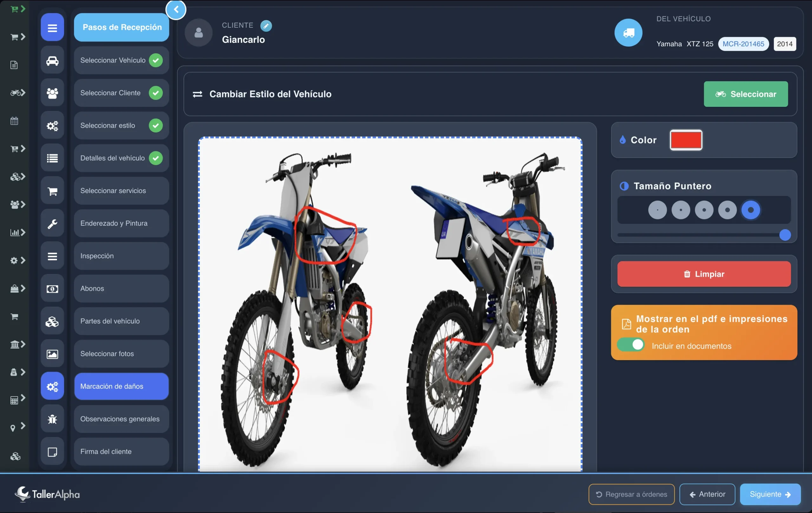Expand the location pin menu chevron
Screen dimensions: 812x513
click(22, 426)
